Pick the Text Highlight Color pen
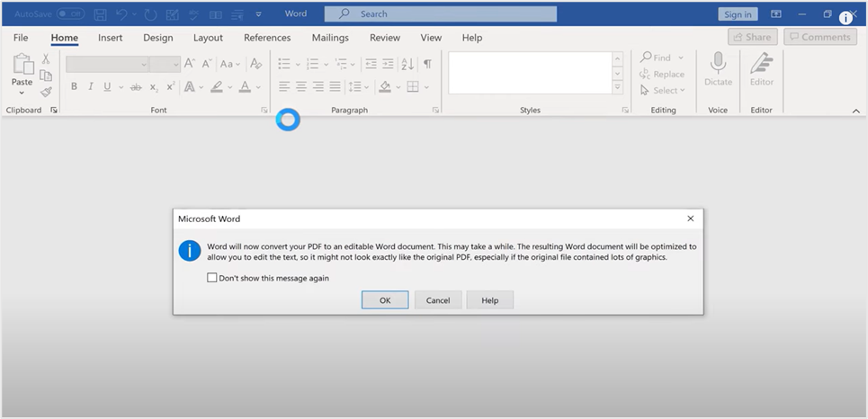Image resolution: width=868 pixels, height=419 pixels. 217,87
